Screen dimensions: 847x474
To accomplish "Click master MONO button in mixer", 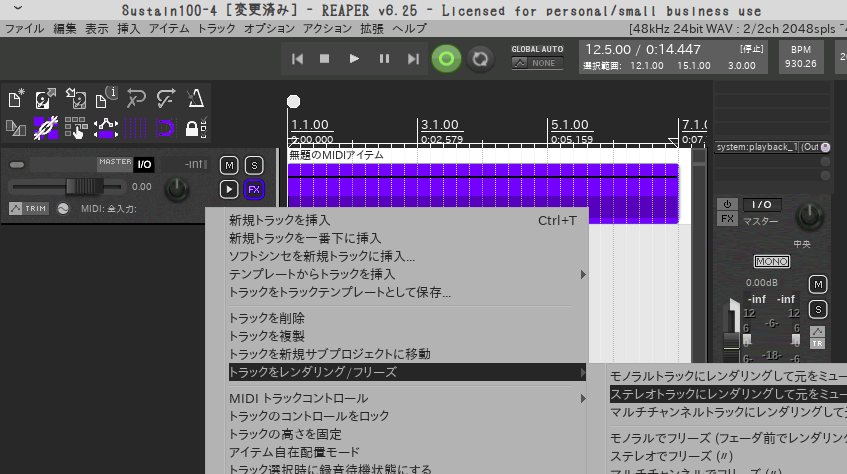I will (771, 262).
